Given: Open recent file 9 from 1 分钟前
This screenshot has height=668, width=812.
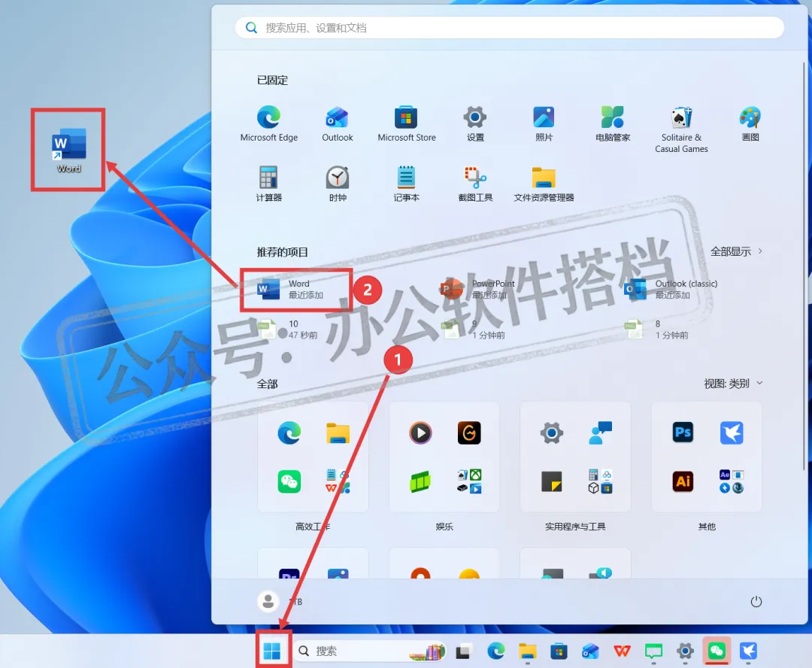Looking at the screenshot, I should click(x=472, y=329).
